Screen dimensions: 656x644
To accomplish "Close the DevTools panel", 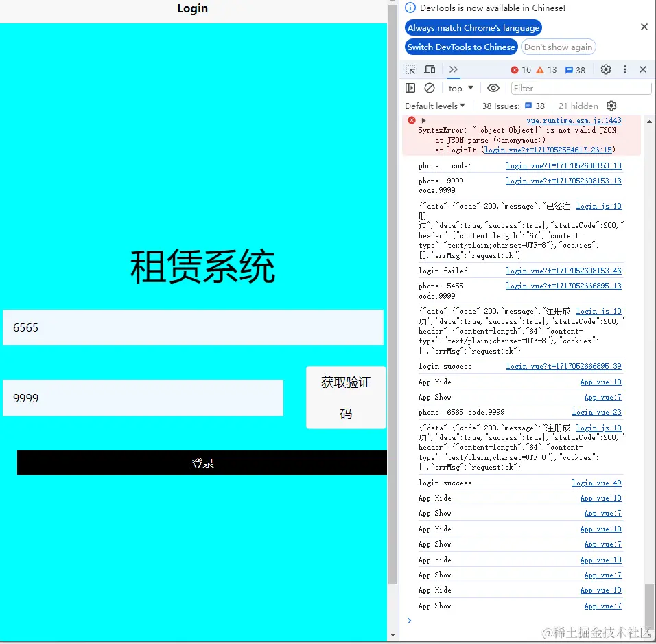I will click(643, 69).
